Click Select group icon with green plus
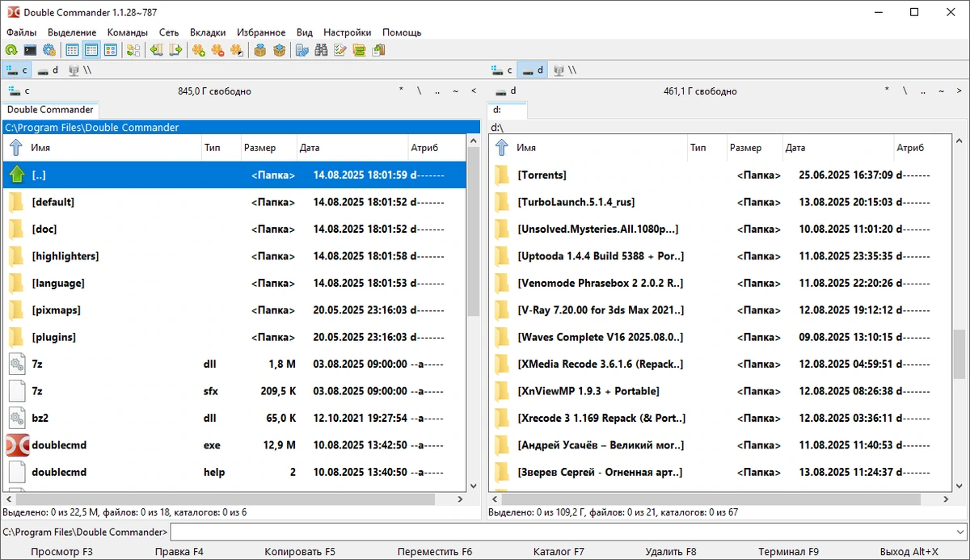Image resolution: width=970 pixels, height=560 pixels. [x=199, y=50]
